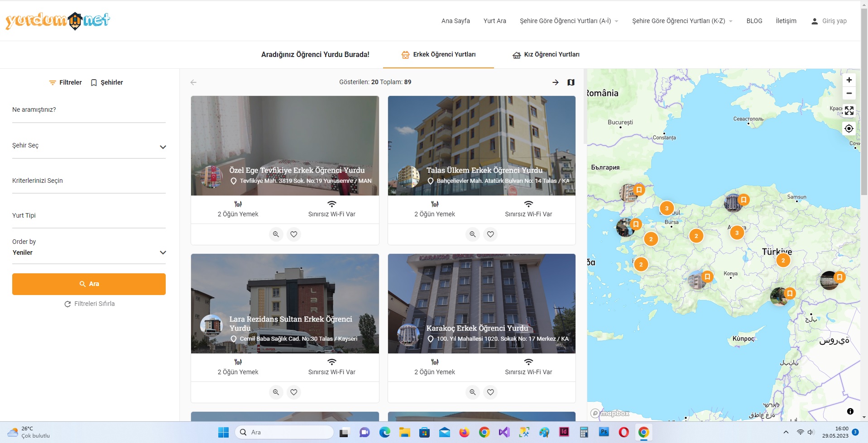868x443 pixels.
Task: Open Firefox from the taskbar
Action: 464,432
